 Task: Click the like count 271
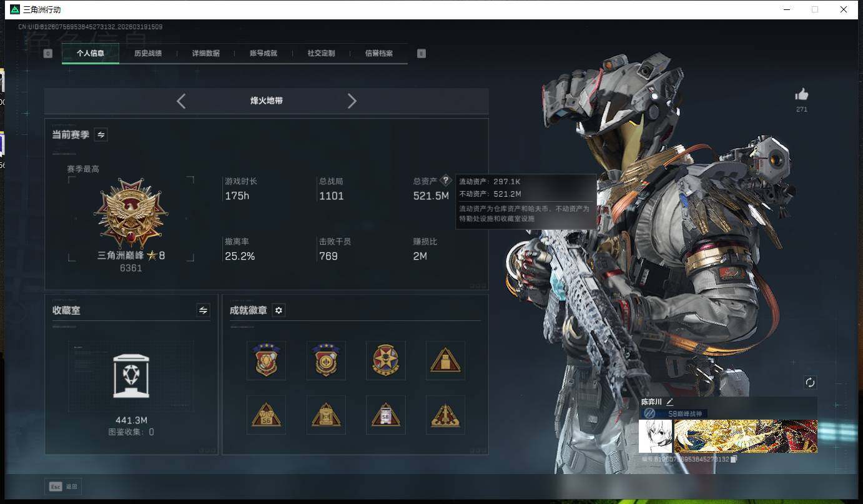pos(802,110)
